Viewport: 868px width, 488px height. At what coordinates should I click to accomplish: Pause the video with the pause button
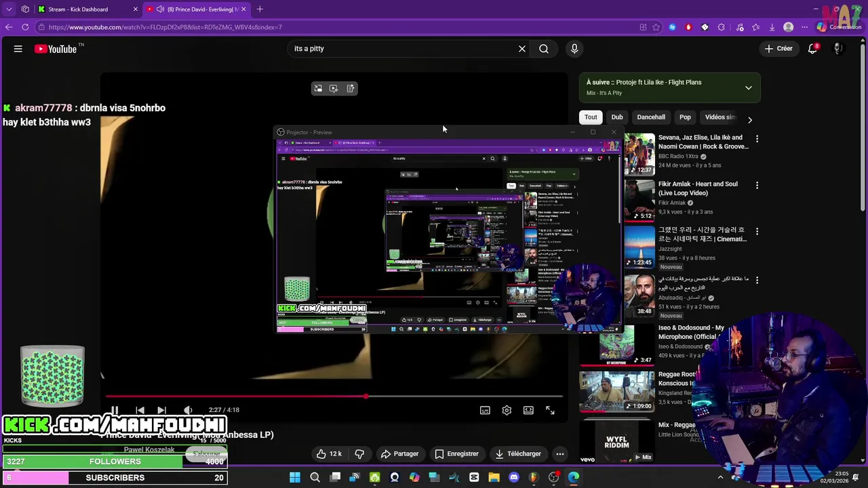coord(115,410)
